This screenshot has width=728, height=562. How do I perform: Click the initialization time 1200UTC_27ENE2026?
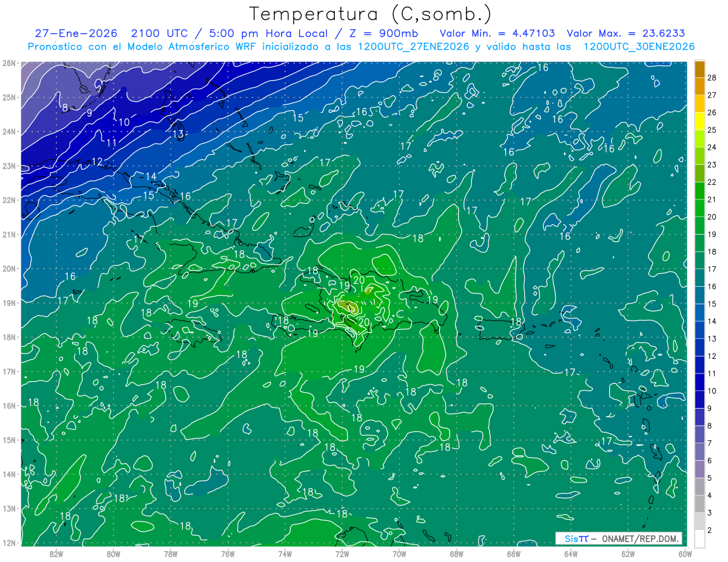(414, 47)
